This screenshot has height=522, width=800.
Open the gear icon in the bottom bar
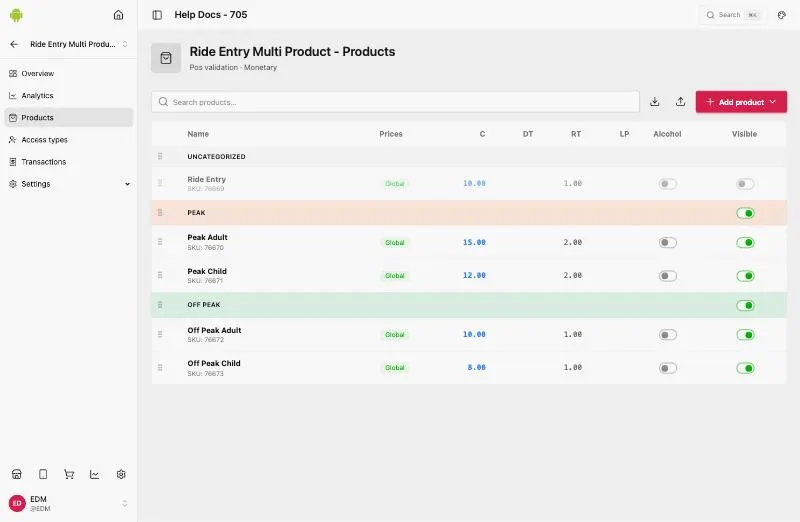click(x=121, y=475)
